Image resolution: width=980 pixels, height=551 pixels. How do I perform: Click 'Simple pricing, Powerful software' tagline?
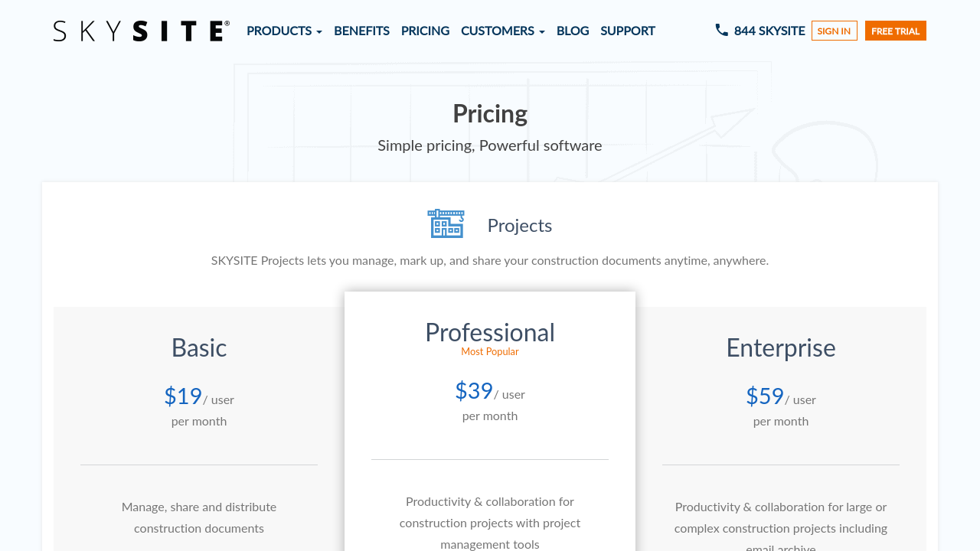point(490,145)
